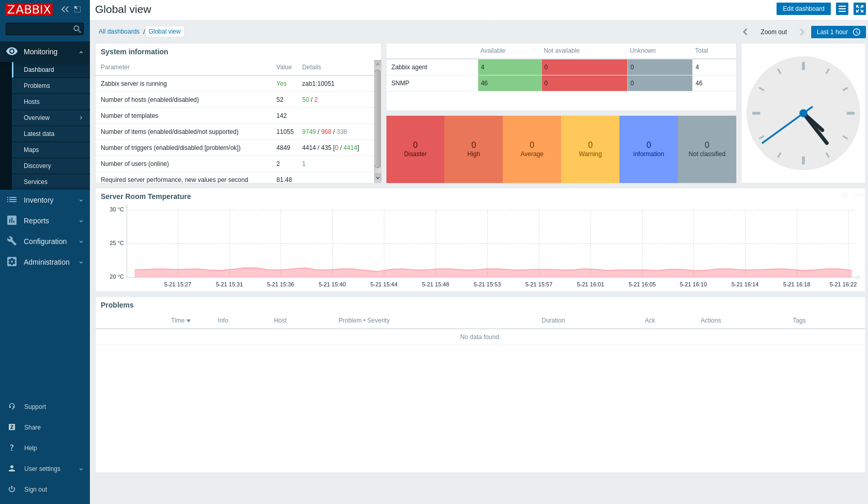868x504 pixels.
Task: Expand User settings submenu
Action: pos(81,469)
